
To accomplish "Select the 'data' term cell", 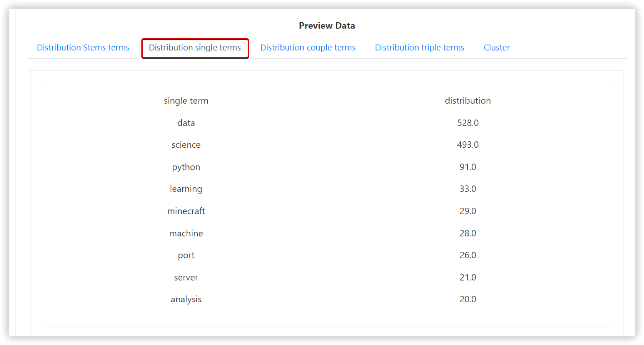I will (x=186, y=123).
